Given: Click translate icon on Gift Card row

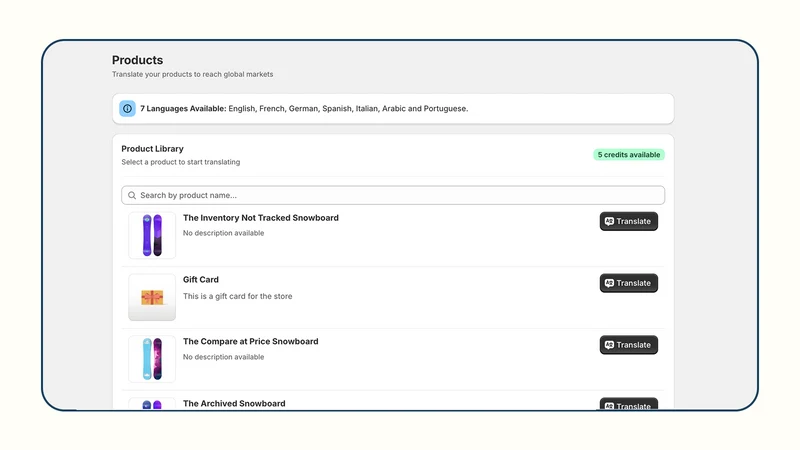Looking at the screenshot, I should (x=609, y=283).
